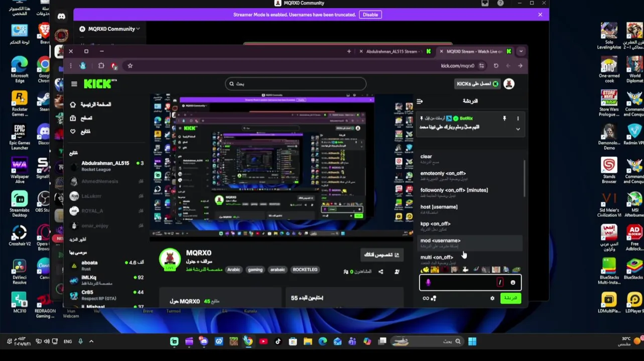This screenshot has height=361, width=644.
Task: Open Epic Games Launcher desktop icon
Action: coord(20,137)
